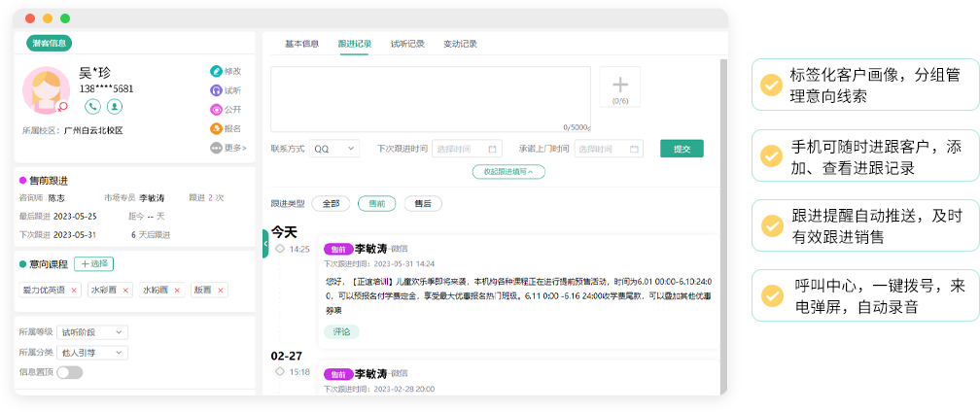Remove the 水彩画 course tag
This screenshot has height=412, width=980.
click(x=126, y=290)
